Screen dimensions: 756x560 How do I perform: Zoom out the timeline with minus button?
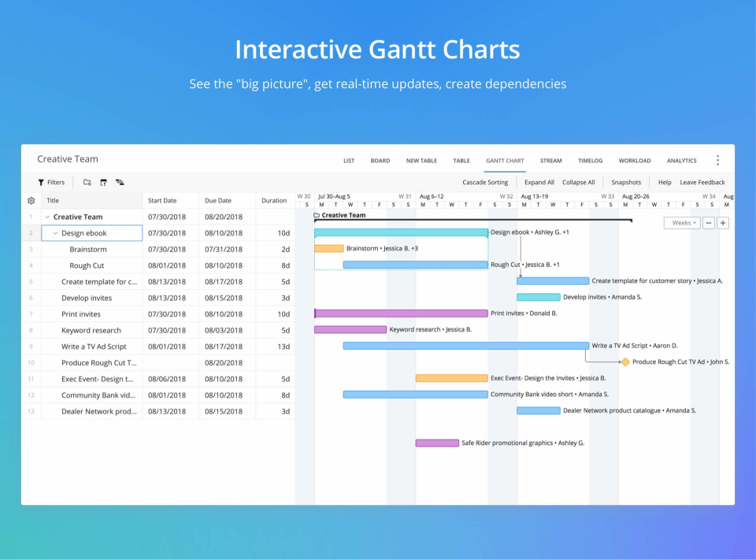click(708, 223)
